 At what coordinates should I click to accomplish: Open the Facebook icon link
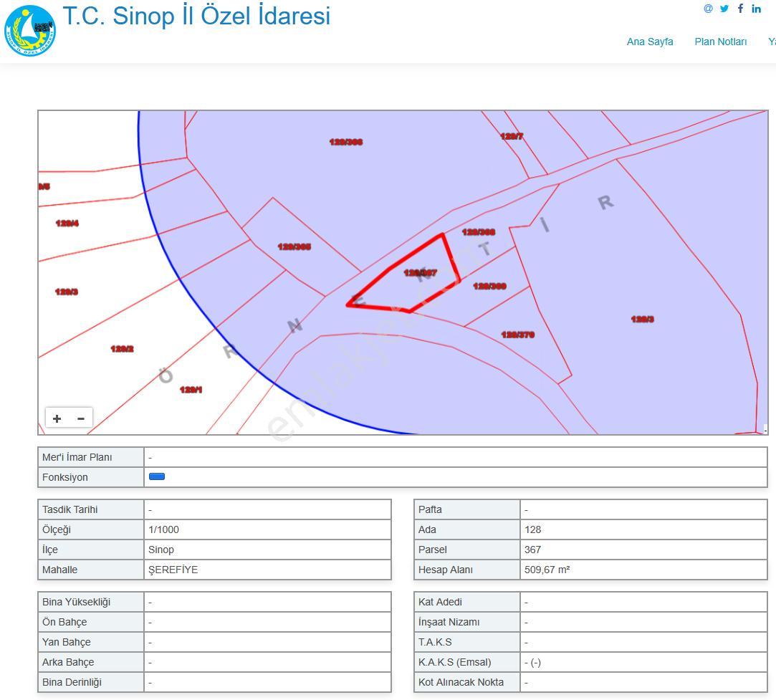740,9
